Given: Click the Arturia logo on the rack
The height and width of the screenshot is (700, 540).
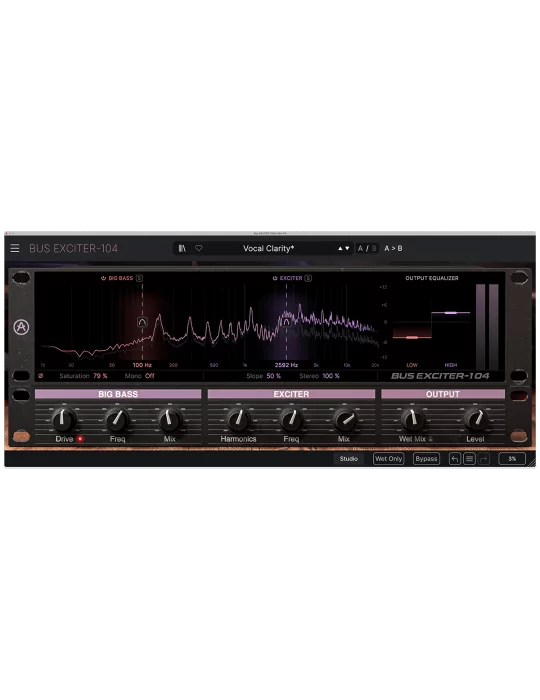Looking at the screenshot, I should [x=21, y=327].
